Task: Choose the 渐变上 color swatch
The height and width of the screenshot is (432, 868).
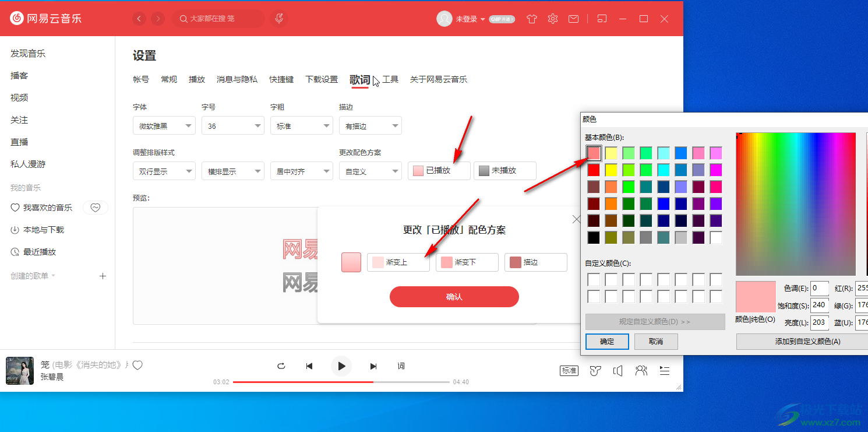Action: pyautogui.click(x=398, y=262)
